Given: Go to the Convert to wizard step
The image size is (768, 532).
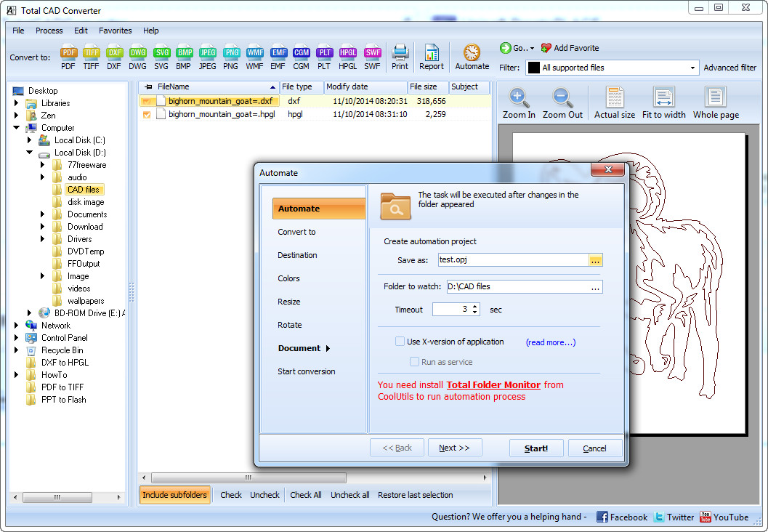Looking at the screenshot, I should [x=297, y=232].
